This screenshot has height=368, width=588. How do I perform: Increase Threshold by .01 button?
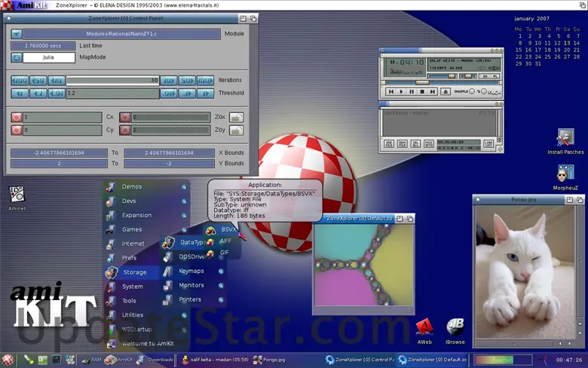click(168, 94)
